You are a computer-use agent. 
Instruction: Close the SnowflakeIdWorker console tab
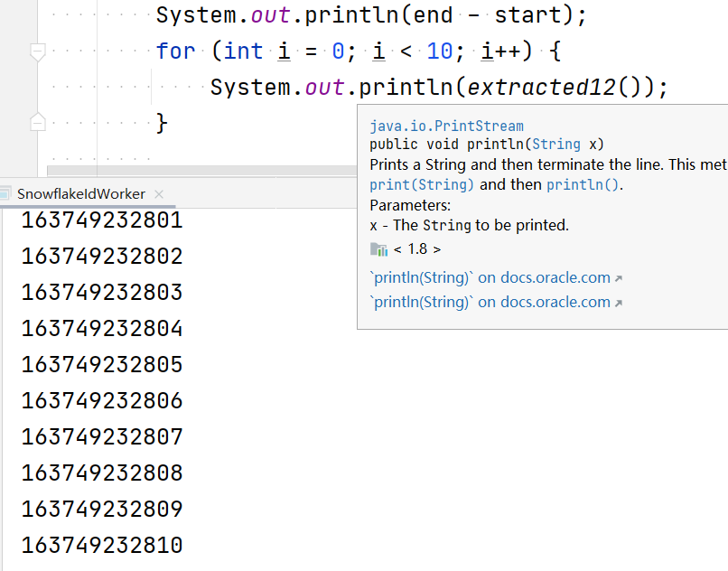(158, 193)
